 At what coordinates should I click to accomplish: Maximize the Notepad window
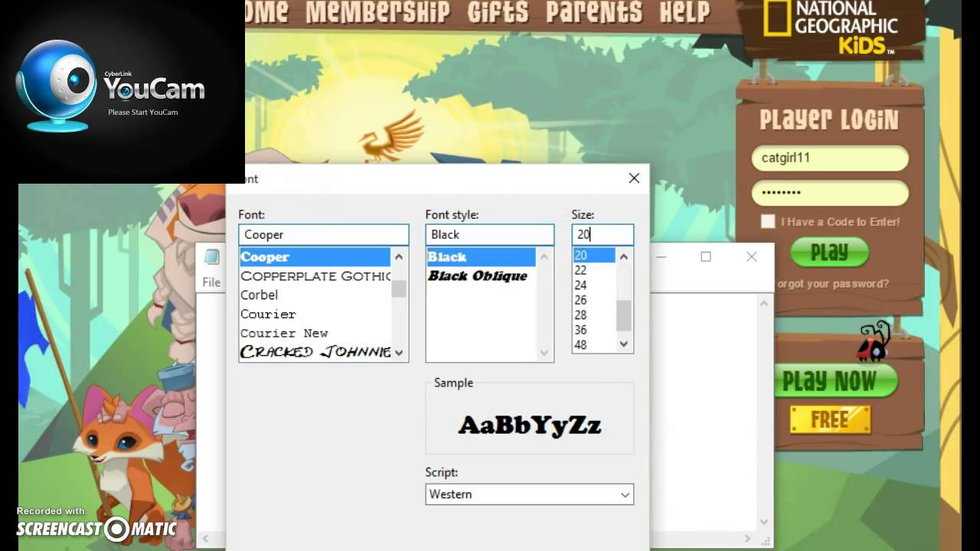tap(706, 256)
